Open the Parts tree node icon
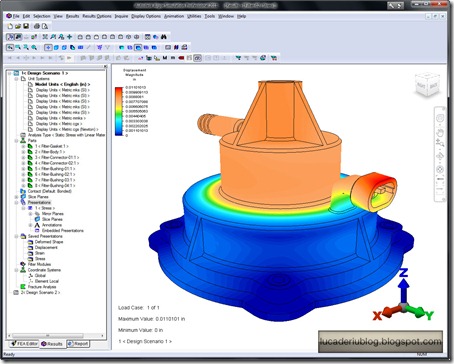Image resolution: width=454 pixels, height=364 pixels. (x=23, y=141)
